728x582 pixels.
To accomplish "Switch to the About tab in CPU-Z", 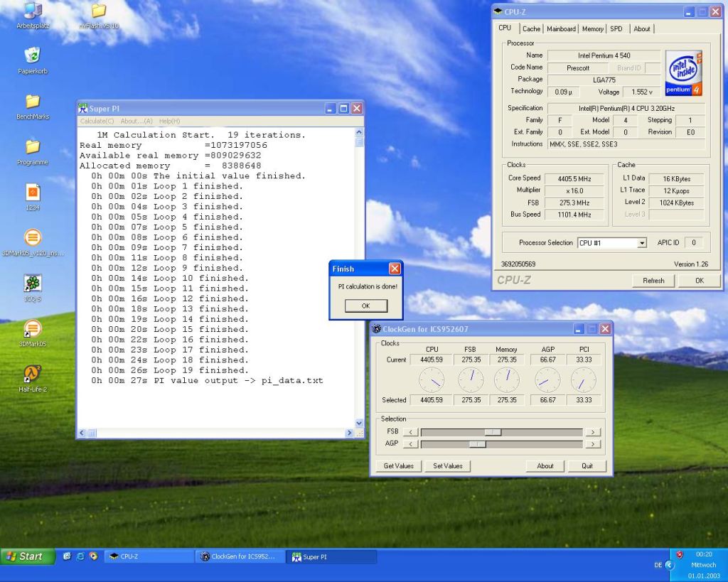I will pyautogui.click(x=642, y=28).
